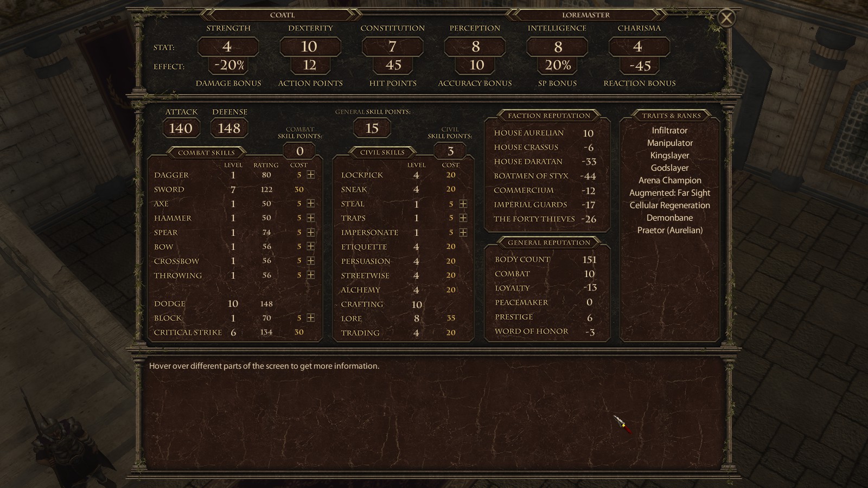Add a level to the Hammer skill
Image resolution: width=868 pixels, height=488 pixels.
click(311, 218)
